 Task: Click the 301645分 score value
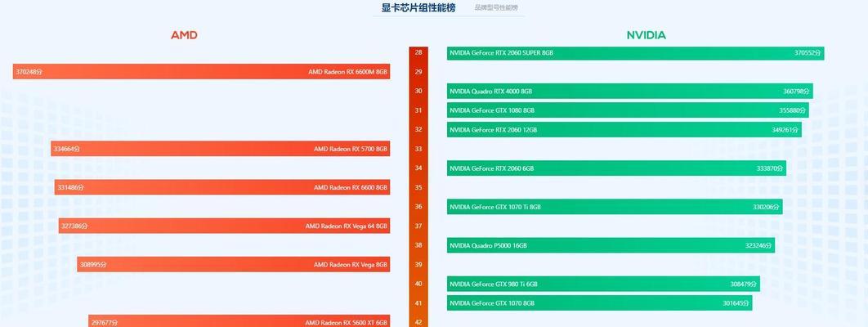click(736, 303)
